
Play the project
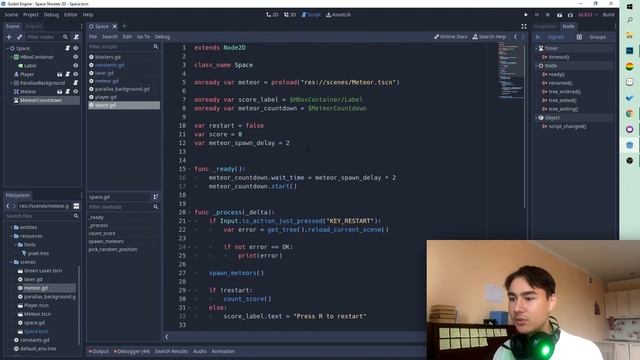526,15
